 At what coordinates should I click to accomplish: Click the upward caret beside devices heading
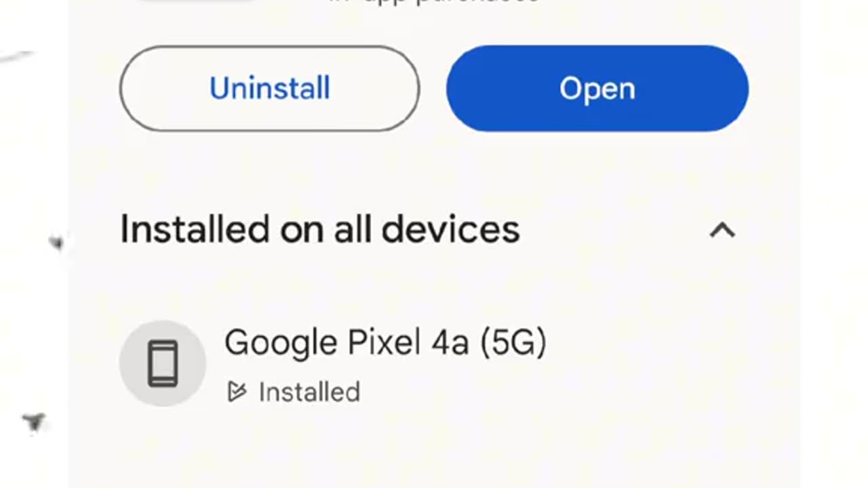(x=722, y=230)
